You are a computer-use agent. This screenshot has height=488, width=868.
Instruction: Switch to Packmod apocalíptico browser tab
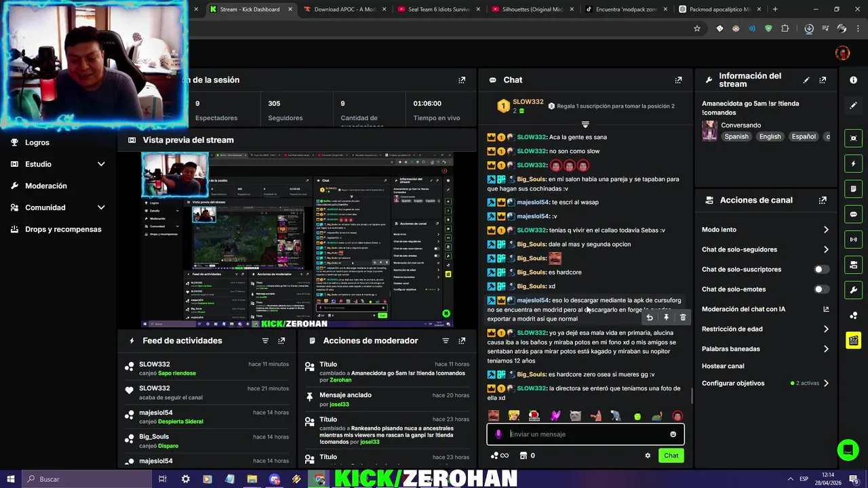coord(719,9)
